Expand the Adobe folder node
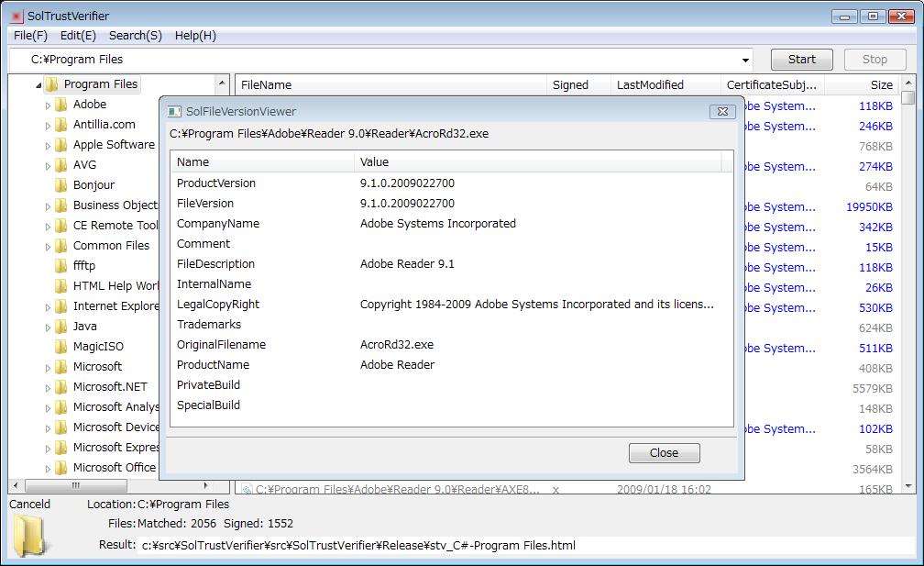The image size is (924, 566). [48, 106]
